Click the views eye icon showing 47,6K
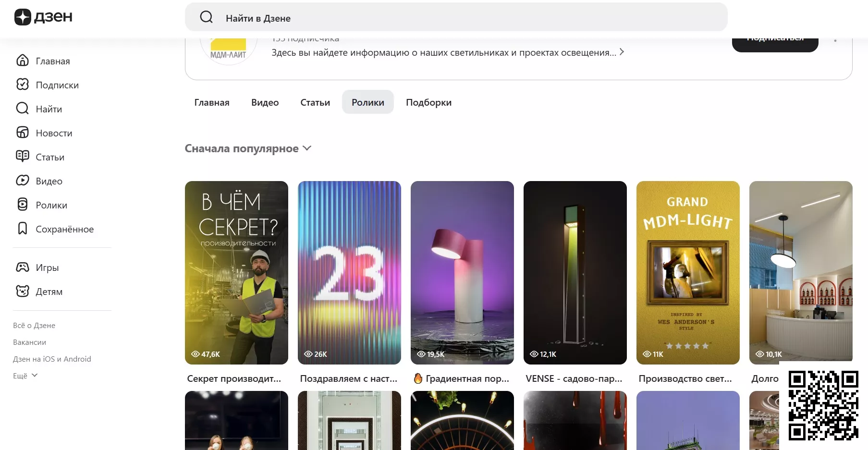Screen dimensions: 868x450 [196, 354]
